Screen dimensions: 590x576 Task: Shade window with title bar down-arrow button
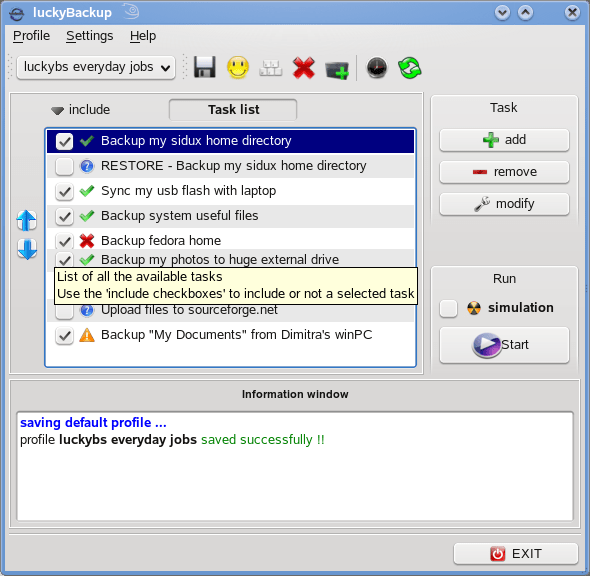(x=502, y=13)
